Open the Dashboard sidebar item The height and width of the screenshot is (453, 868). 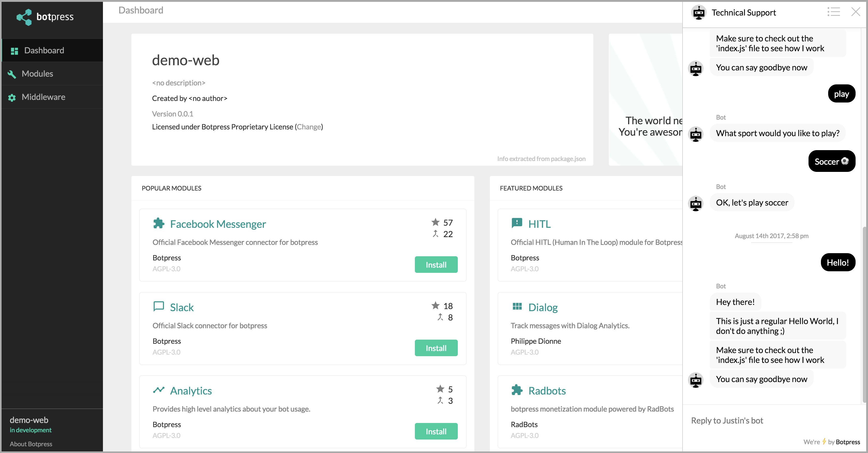click(x=44, y=50)
